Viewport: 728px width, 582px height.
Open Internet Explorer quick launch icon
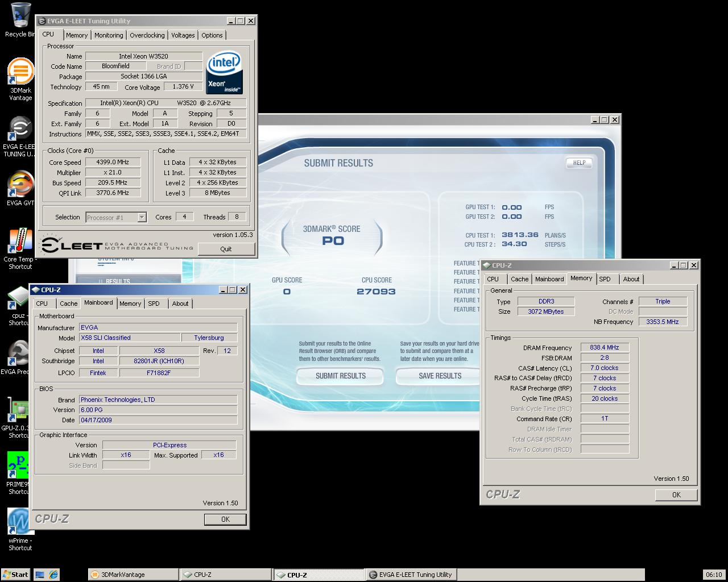point(53,575)
